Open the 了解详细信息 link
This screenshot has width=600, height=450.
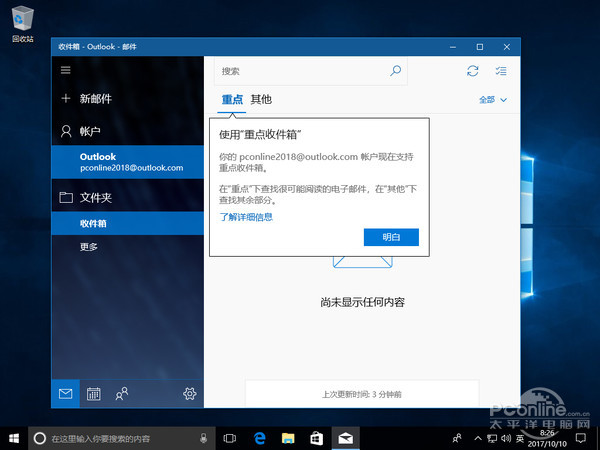click(246, 217)
